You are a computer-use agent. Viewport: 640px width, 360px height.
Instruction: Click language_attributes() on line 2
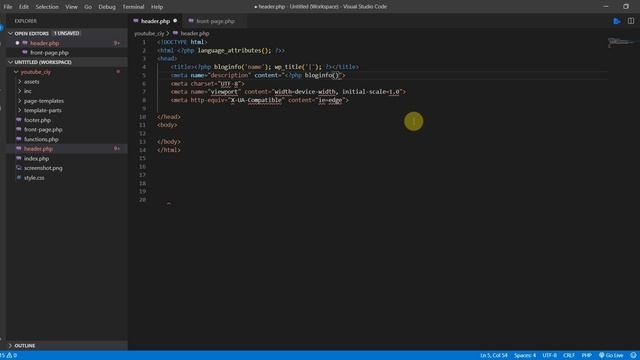234,50
